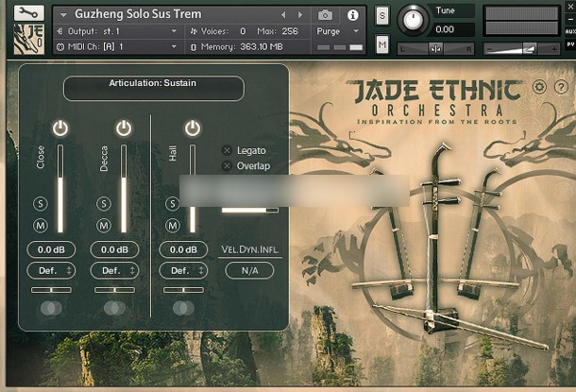
Task: Show instrument info with the i icon
Action: coord(352,15)
